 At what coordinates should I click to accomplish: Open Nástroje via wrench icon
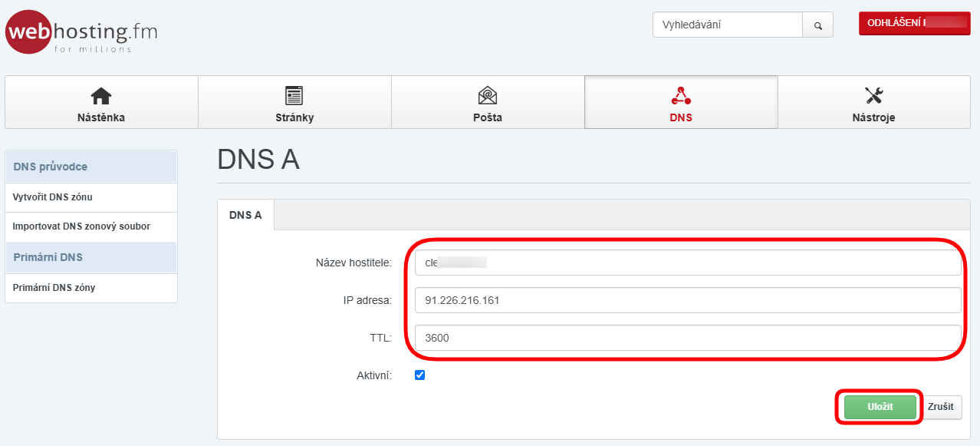[873, 96]
